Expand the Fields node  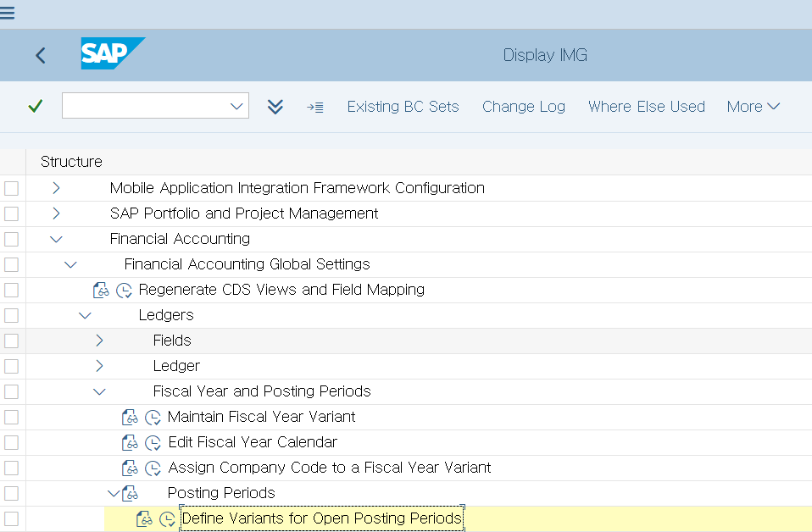(99, 340)
